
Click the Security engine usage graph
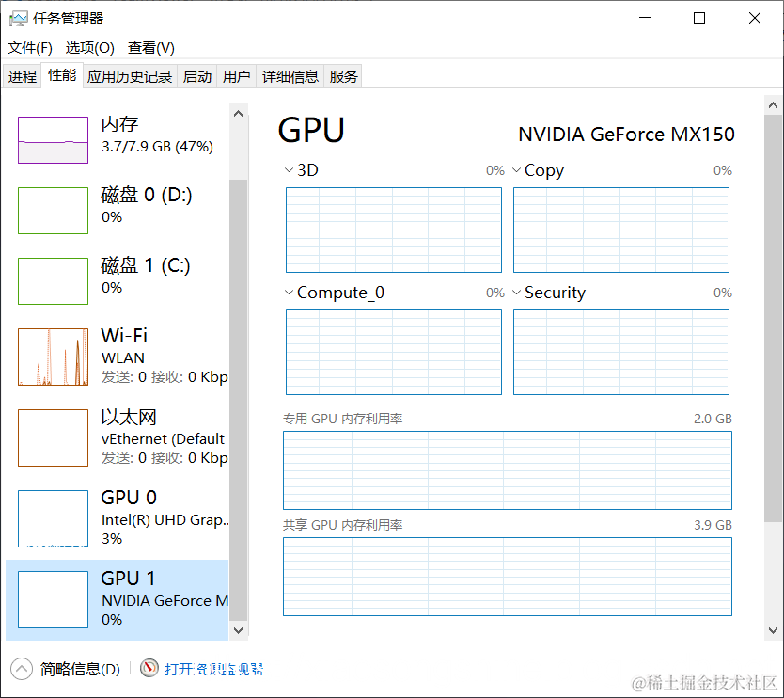pyautogui.click(x=621, y=352)
